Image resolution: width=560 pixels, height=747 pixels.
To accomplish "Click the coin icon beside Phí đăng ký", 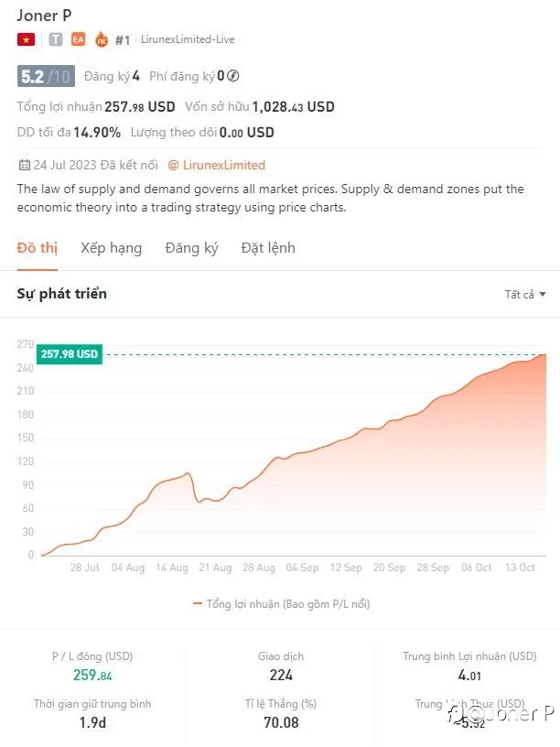I will pyautogui.click(x=232, y=76).
